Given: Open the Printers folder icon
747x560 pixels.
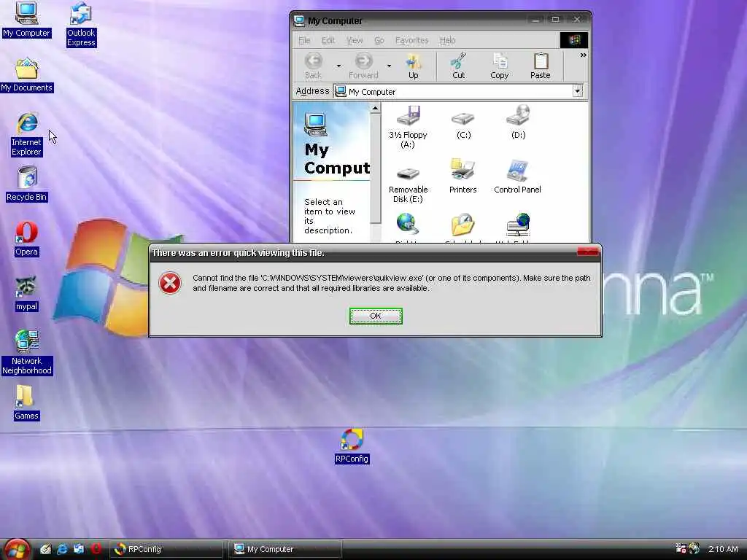Looking at the screenshot, I should tap(462, 176).
